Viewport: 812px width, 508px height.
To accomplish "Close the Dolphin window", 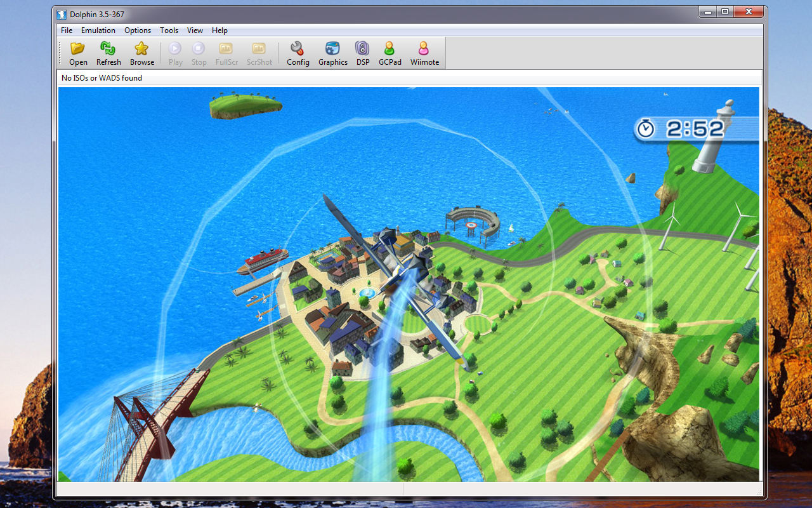I will point(749,11).
